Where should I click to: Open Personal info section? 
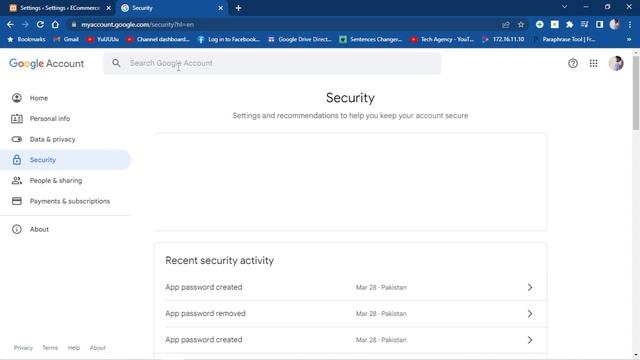click(50, 119)
